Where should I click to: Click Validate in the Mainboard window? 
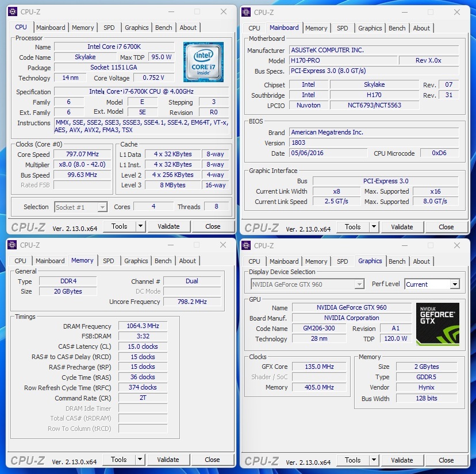point(402,227)
